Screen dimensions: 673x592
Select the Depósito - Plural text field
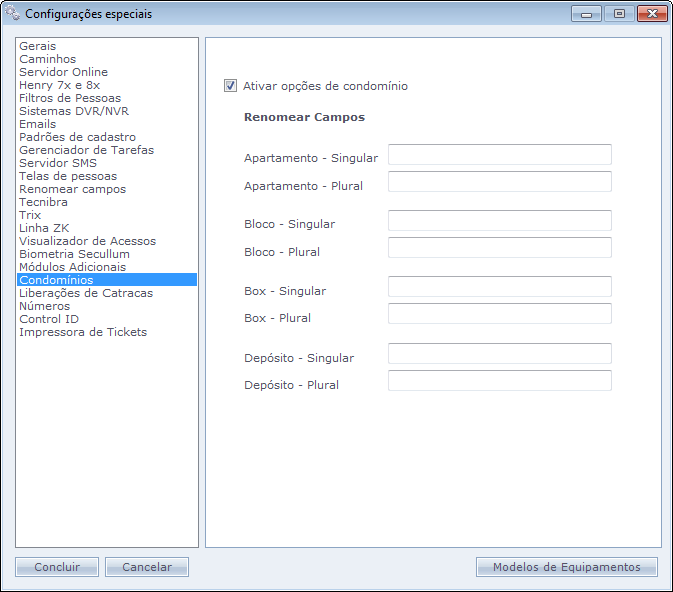[x=499, y=381]
